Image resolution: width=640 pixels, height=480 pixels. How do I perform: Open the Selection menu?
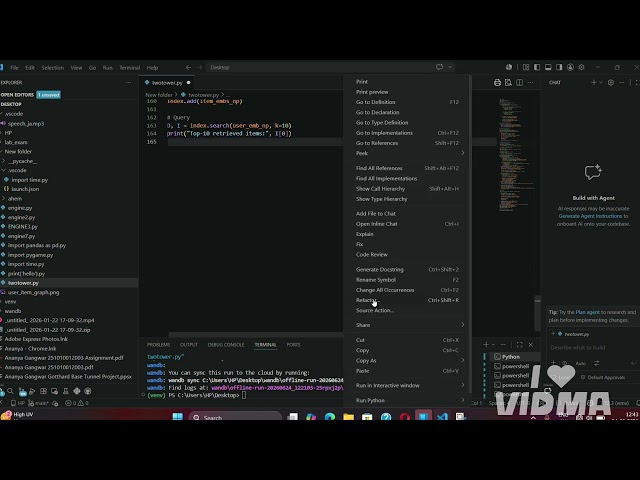[53, 68]
